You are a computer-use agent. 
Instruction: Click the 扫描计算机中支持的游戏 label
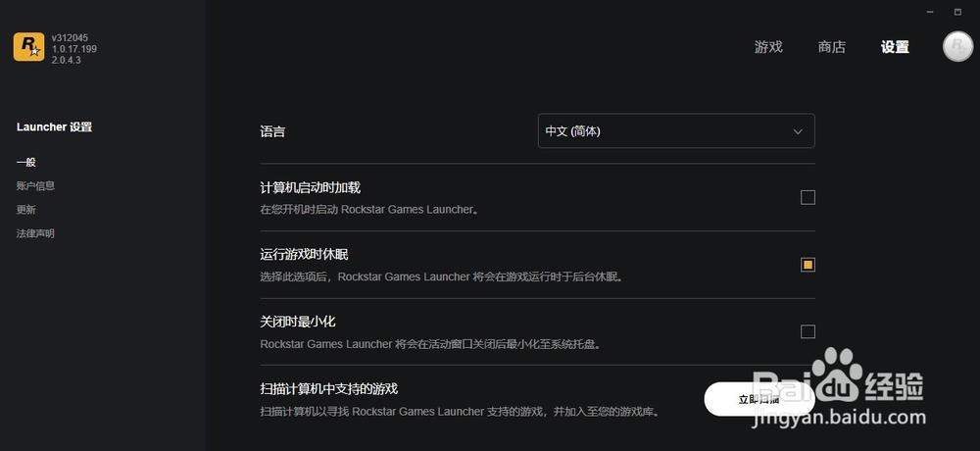click(328, 389)
